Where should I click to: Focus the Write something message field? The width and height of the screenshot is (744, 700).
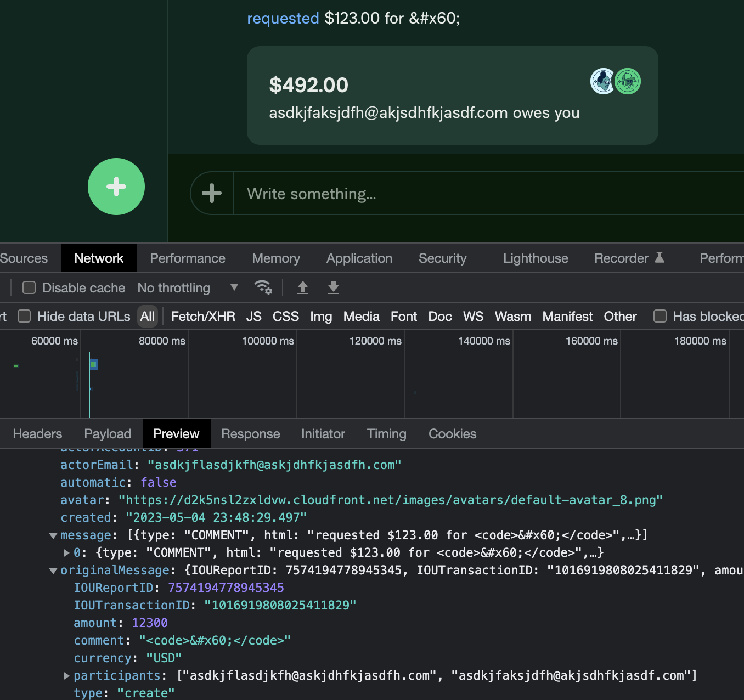coord(488,194)
